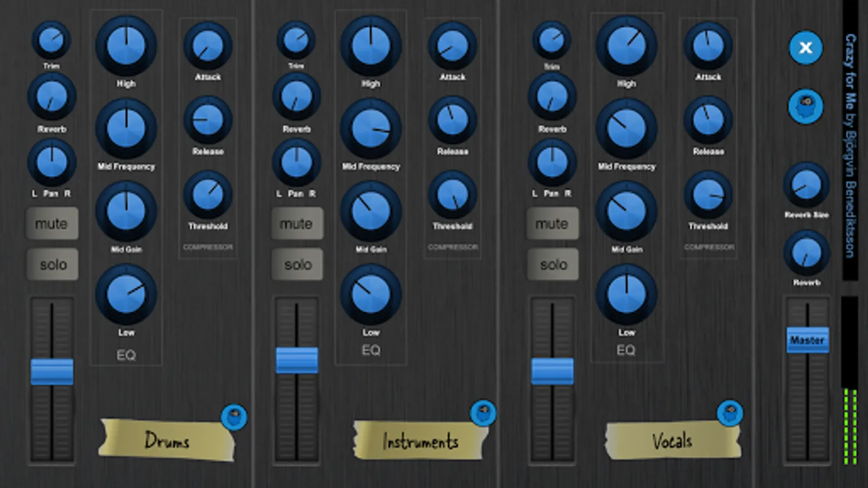Click the Instruments compressor Threshold knob
Screen dimensions: 868x488
tap(452, 195)
